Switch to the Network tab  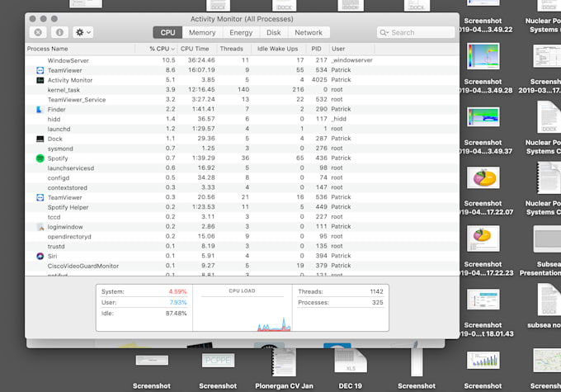pos(309,32)
